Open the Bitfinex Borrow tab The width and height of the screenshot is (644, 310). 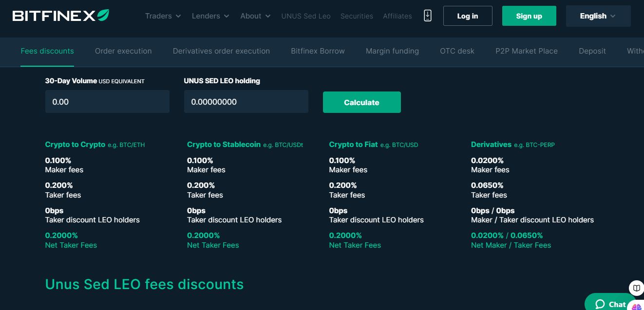pyautogui.click(x=318, y=51)
